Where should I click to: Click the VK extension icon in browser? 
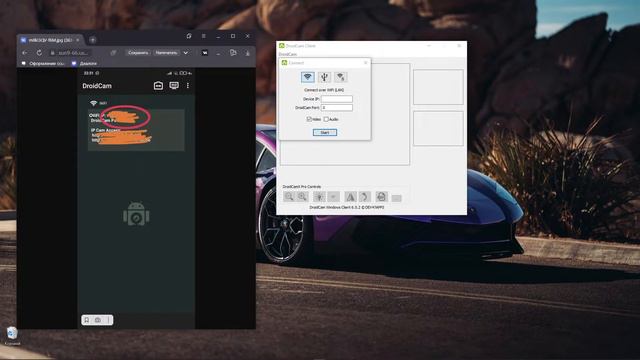pyautogui.click(x=205, y=53)
